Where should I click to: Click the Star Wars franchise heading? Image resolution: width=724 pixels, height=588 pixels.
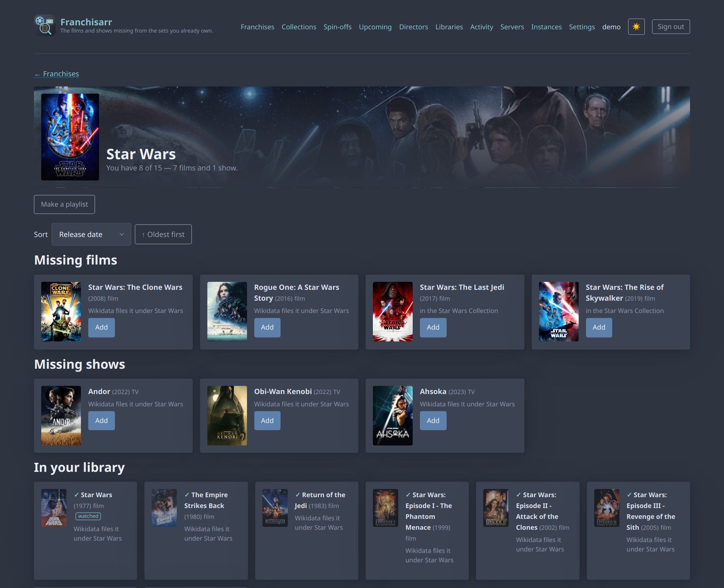pos(141,154)
